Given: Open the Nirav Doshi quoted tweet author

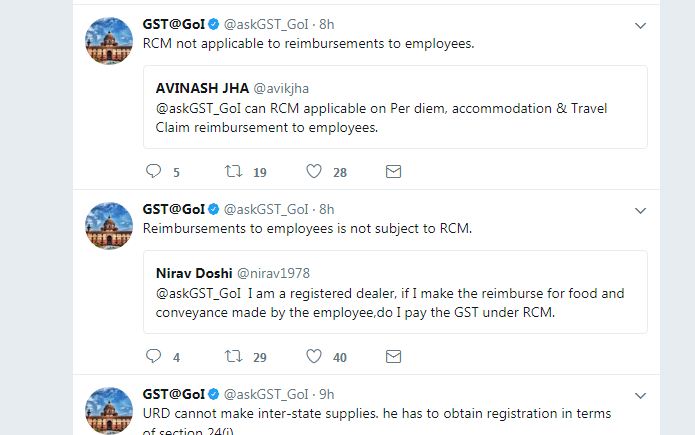Looking at the screenshot, I should (x=195, y=272).
